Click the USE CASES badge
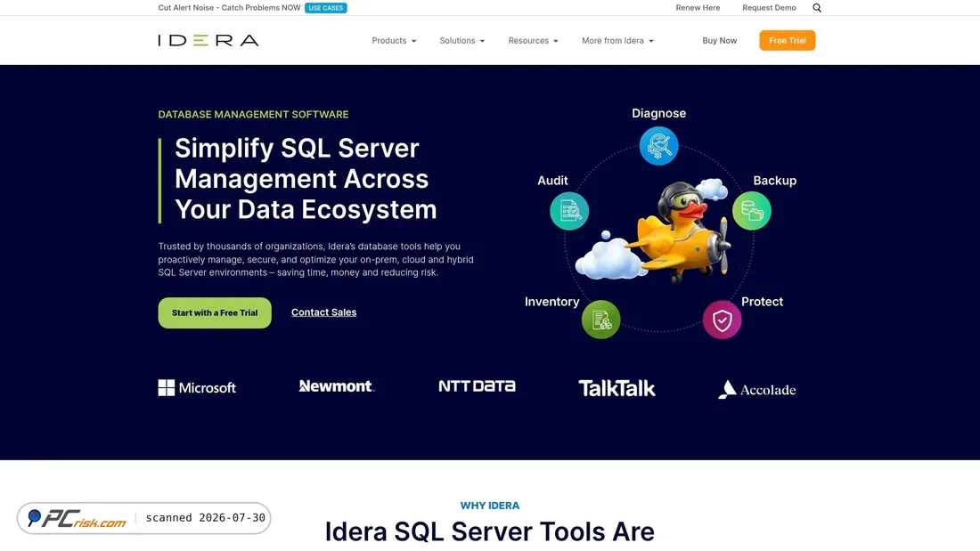The width and height of the screenshot is (980, 551). pos(325,8)
